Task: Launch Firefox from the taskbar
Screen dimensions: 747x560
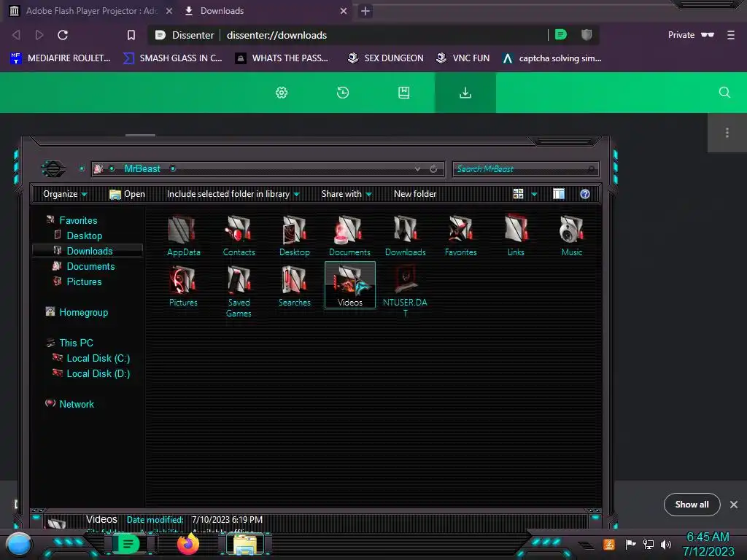Action: tap(188, 544)
